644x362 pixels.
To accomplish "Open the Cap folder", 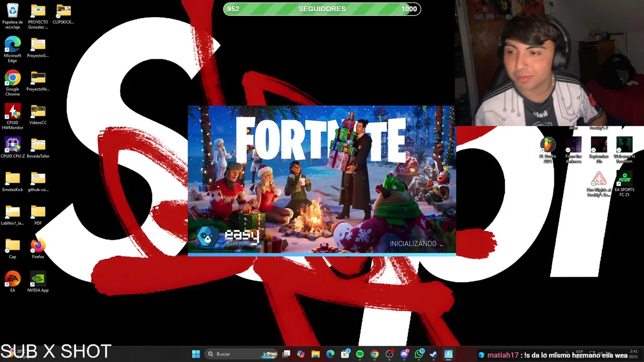I will [x=13, y=248].
